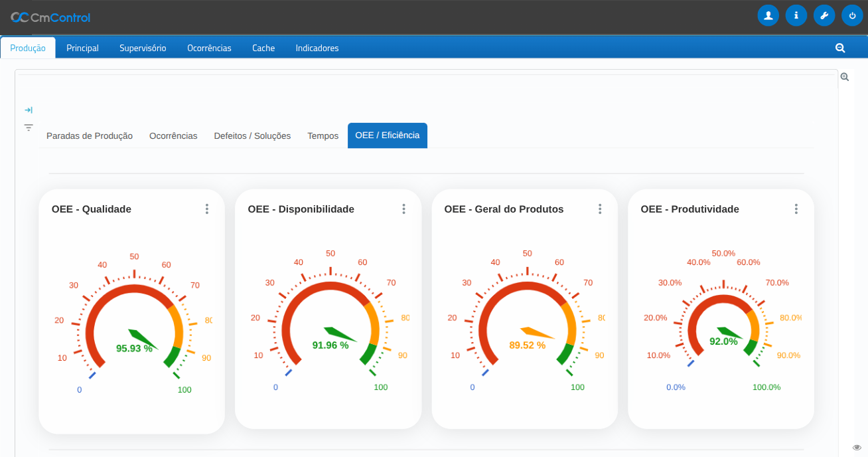Select the Indicadores menu tab

pyautogui.click(x=317, y=48)
